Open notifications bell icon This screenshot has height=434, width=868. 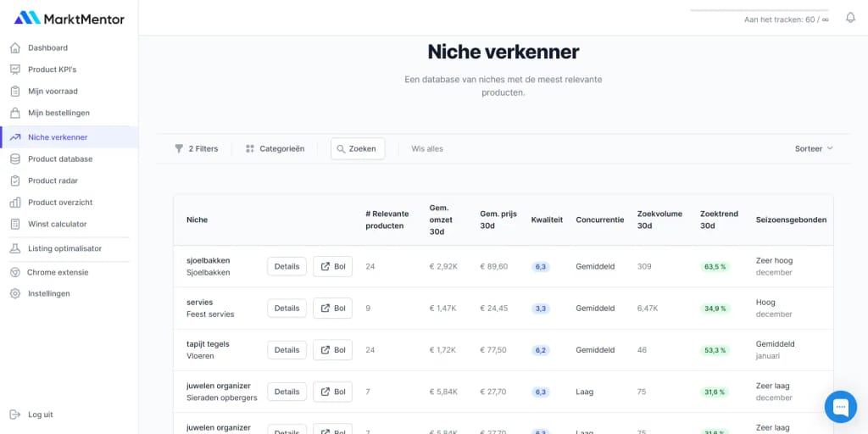click(851, 18)
